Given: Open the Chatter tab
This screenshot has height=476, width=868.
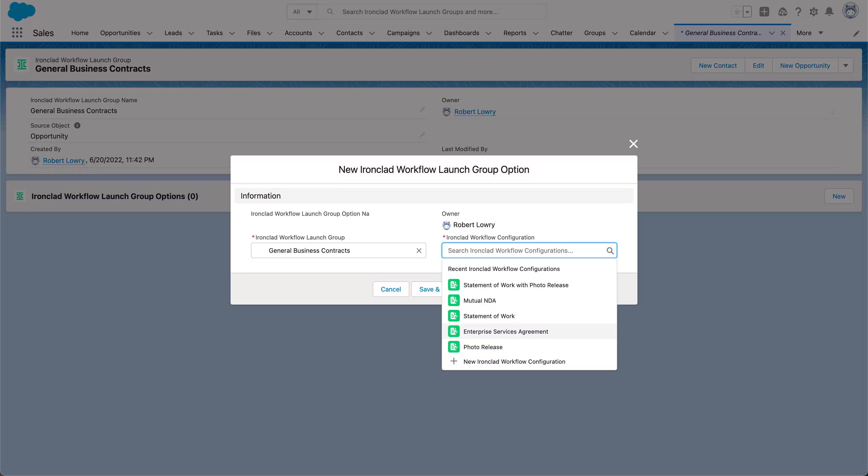Looking at the screenshot, I should (561, 33).
